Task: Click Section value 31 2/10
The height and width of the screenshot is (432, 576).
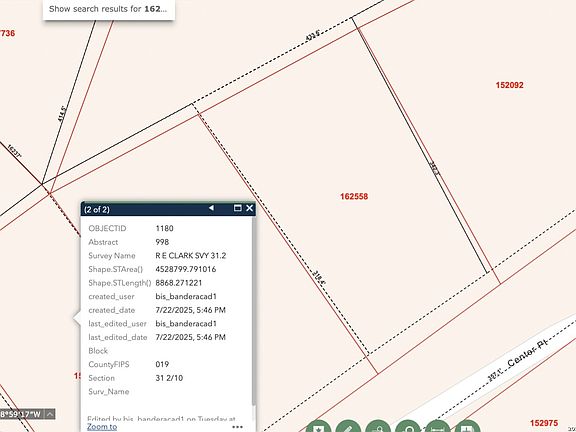Action: pos(169,378)
